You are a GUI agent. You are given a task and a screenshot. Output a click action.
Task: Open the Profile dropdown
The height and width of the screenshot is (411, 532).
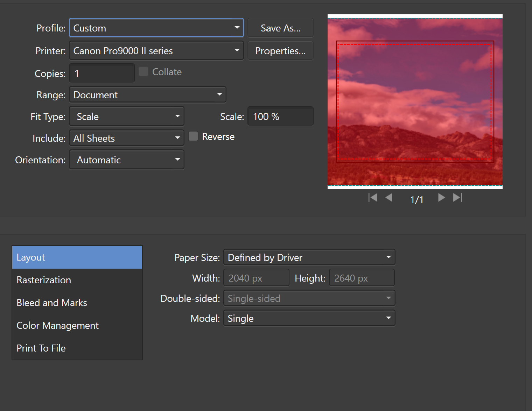click(156, 28)
